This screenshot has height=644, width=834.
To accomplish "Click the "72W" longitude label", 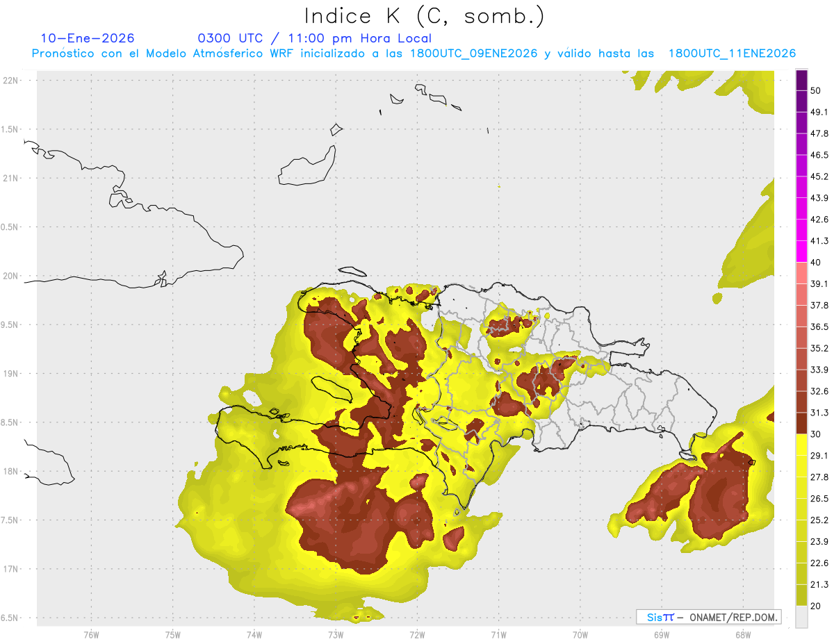I will point(417,635).
